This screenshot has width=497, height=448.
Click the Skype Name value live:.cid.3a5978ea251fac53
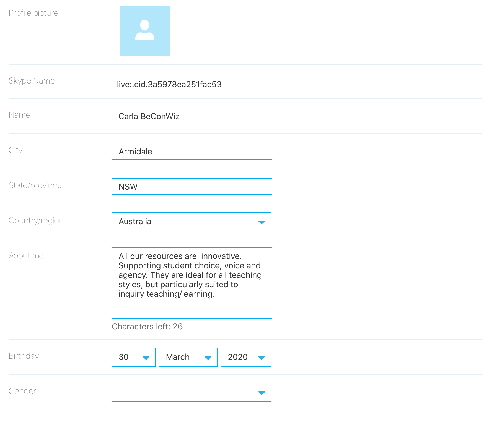[x=169, y=84]
